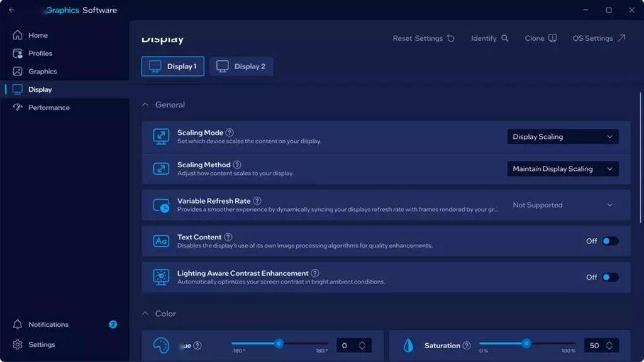
Task: Click the Scaling Method row icon
Action: tap(161, 168)
